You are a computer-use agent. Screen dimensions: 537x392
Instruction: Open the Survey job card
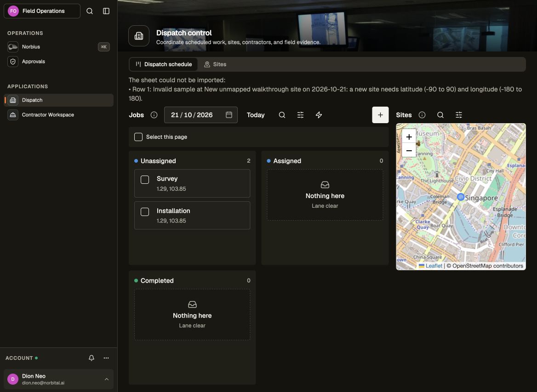[192, 183]
